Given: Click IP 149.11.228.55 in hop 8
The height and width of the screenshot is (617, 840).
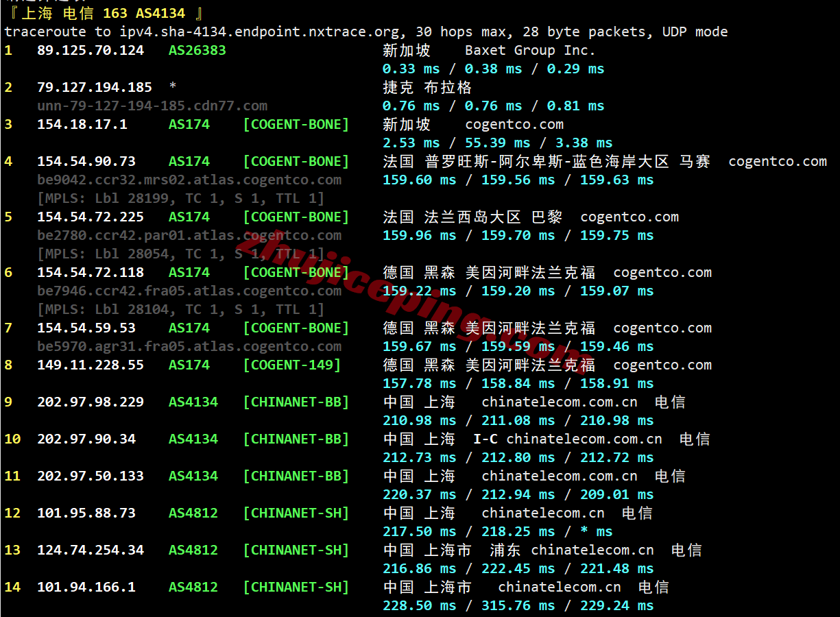Looking at the screenshot, I should click(91, 365).
